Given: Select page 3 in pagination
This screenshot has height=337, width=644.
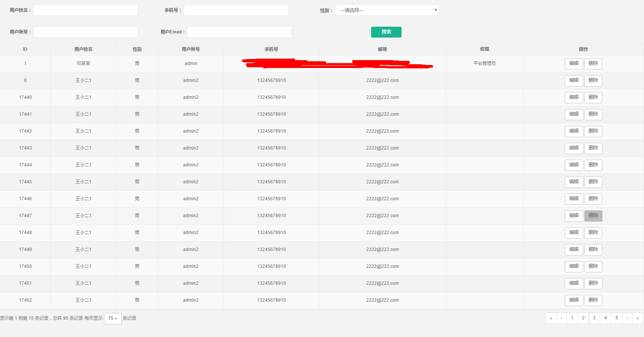Looking at the screenshot, I should pos(594,318).
